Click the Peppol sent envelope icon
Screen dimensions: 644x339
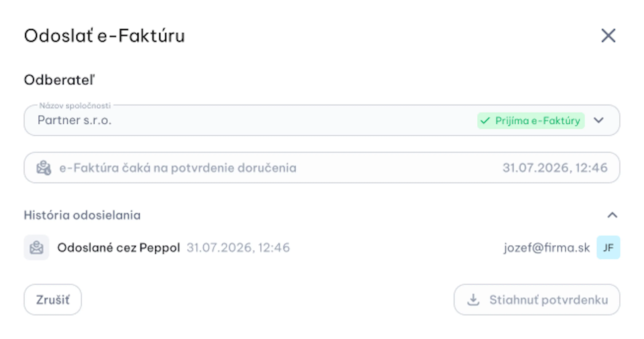(37, 248)
